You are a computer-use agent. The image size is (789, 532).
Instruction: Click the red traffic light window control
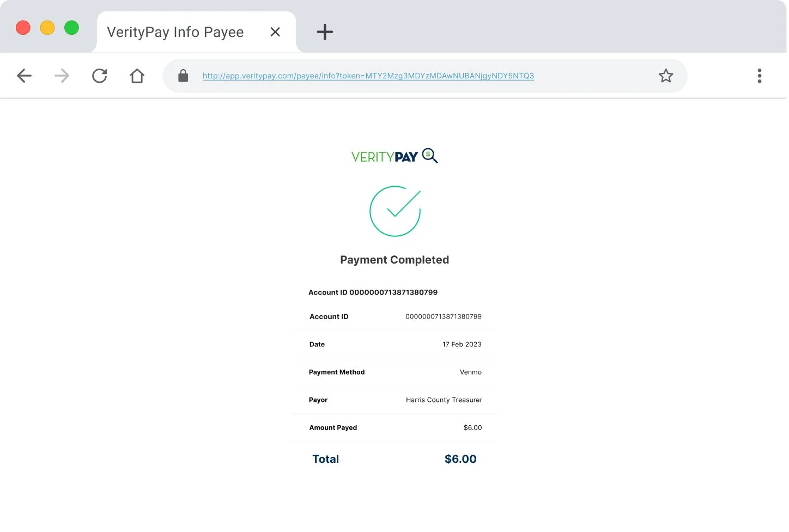[x=23, y=27]
